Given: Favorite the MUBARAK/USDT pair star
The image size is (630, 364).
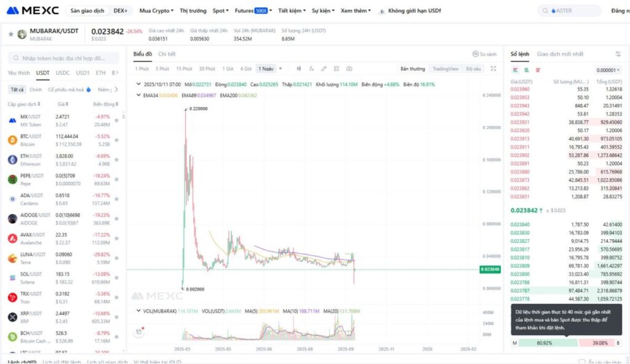Looking at the screenshot, I should click(10, 34).
